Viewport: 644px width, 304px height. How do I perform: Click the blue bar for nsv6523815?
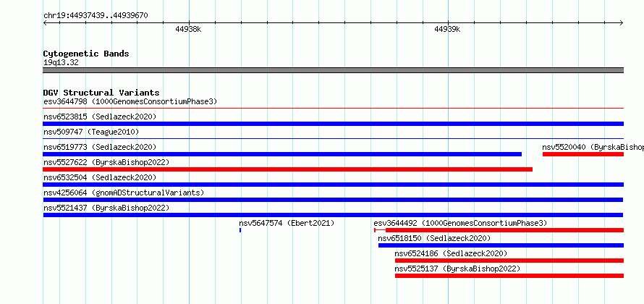tap(333, 124)
